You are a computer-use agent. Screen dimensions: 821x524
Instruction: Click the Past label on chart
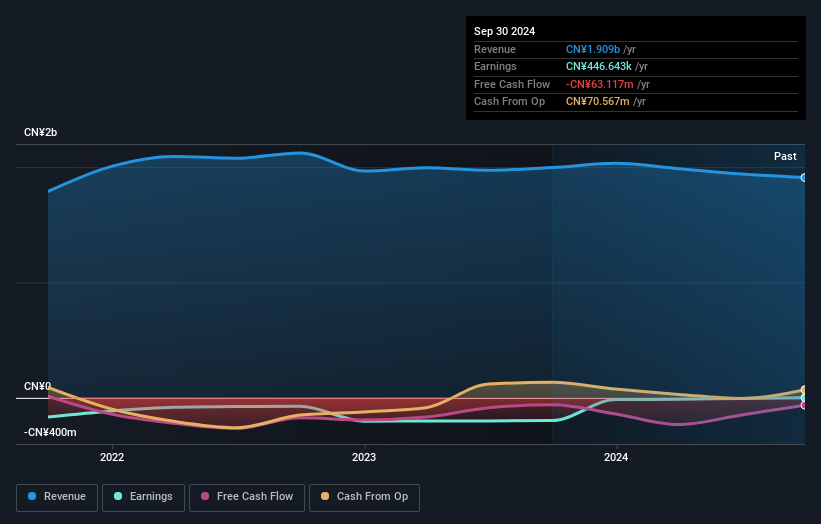tap(785, 156)
